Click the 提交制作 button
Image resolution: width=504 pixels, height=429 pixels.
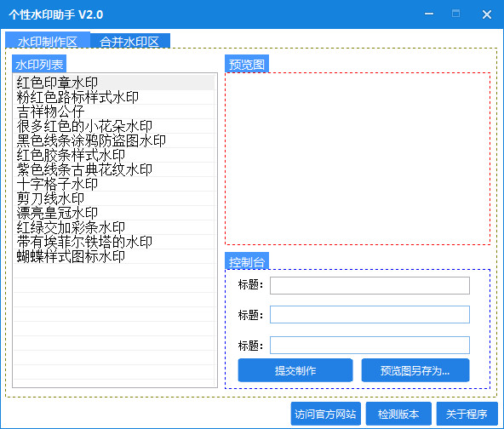295,370
